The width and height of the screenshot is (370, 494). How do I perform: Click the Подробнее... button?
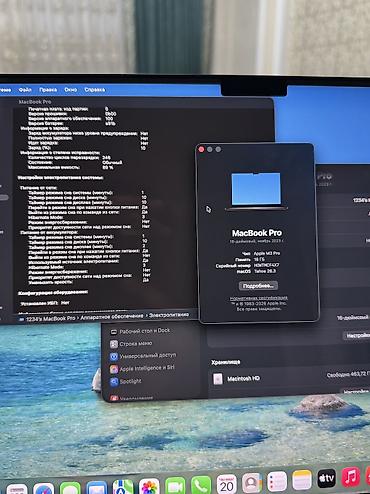point(258,286)
